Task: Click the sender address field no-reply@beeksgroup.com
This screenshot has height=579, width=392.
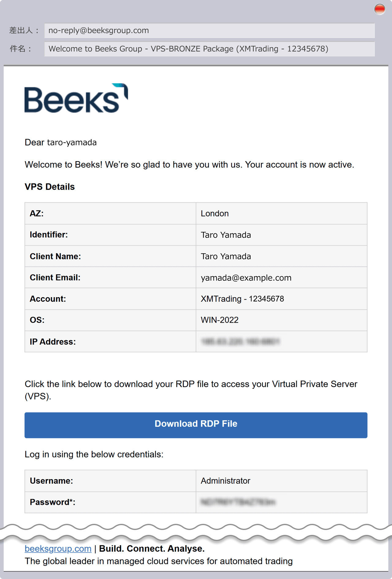Action: 209,31
